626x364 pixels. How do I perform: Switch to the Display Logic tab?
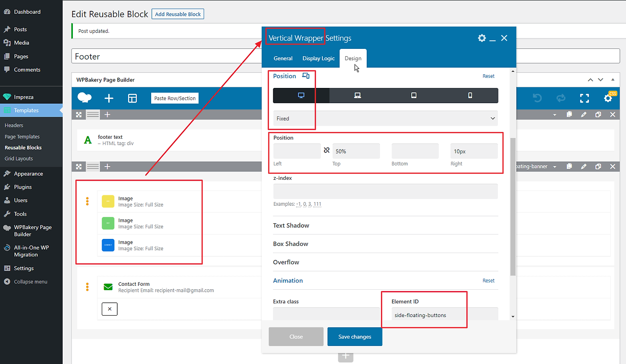click(318, 58)
